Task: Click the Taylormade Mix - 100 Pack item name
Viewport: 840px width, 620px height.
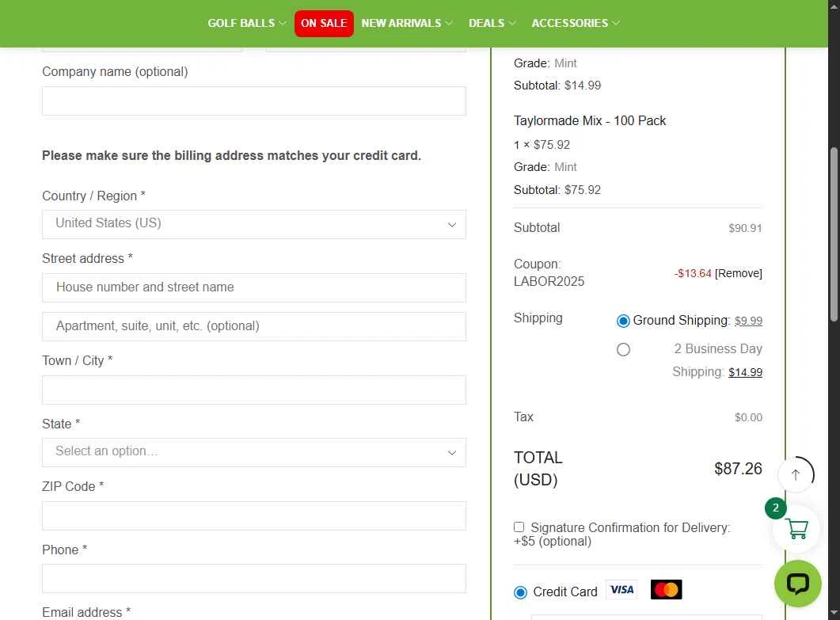Action: click(589, 120)
